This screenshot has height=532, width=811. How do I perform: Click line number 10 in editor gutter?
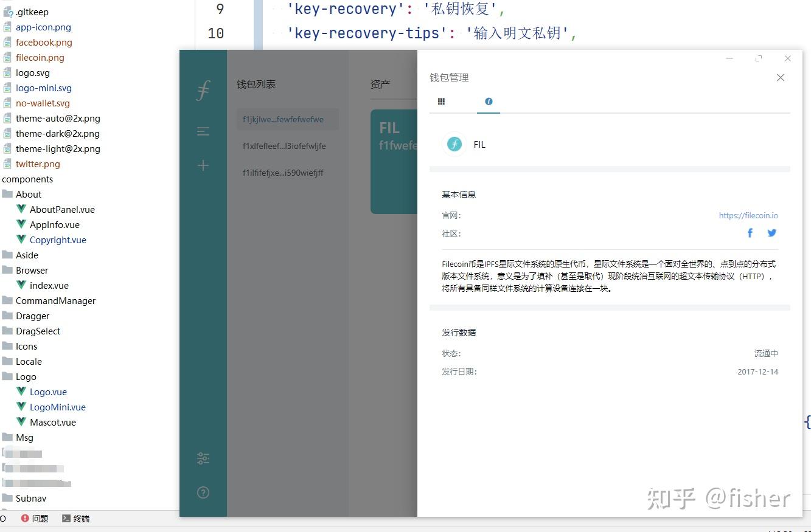tap(216, 33)
